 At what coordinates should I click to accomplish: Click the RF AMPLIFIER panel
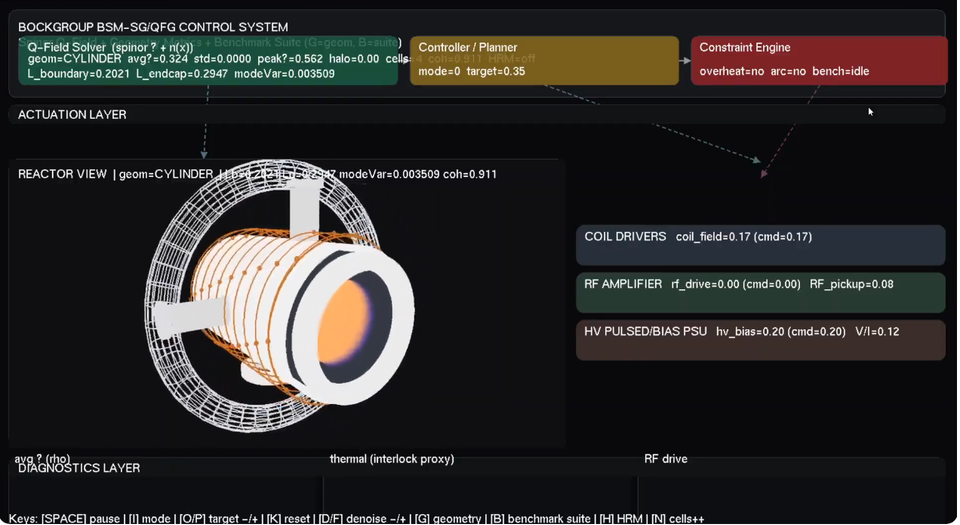(x=760, y=292)
